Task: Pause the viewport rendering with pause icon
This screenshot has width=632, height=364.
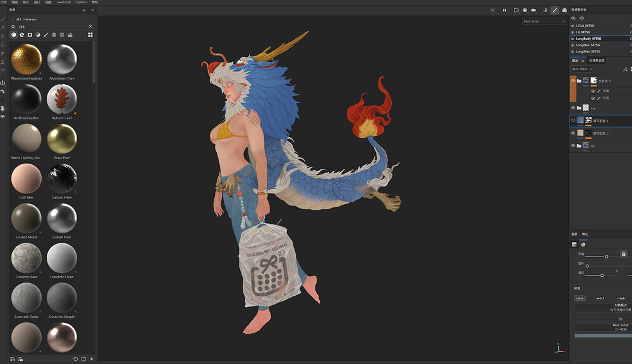Action: click(x=504, y=10)
